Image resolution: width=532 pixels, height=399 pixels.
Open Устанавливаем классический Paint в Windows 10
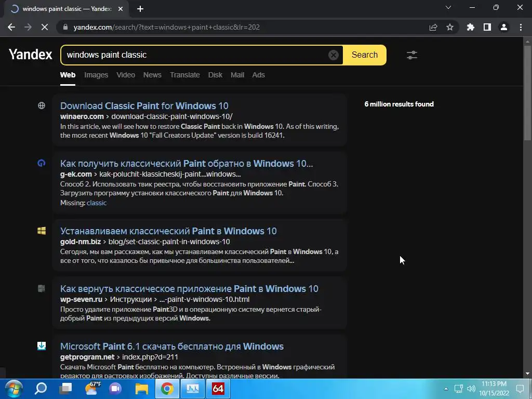(x=168, y=231)
